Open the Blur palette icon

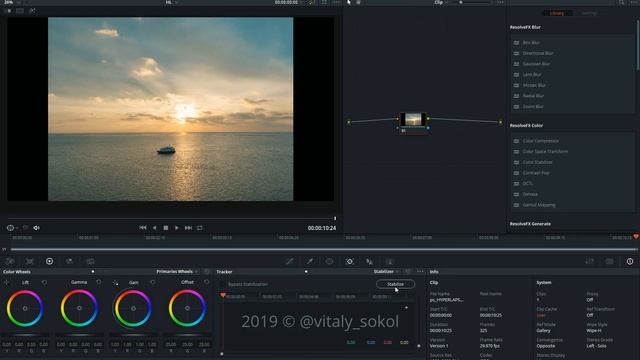(369, 261)
